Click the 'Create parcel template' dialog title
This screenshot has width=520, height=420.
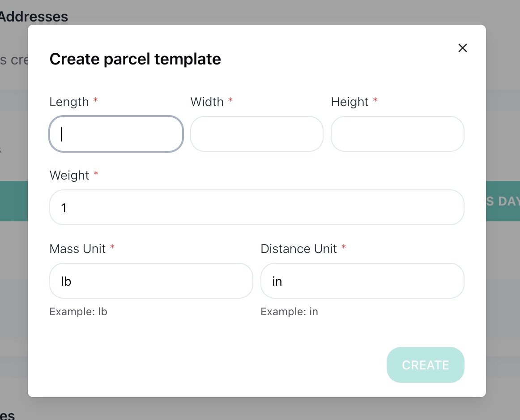click(x=135, y=60)
